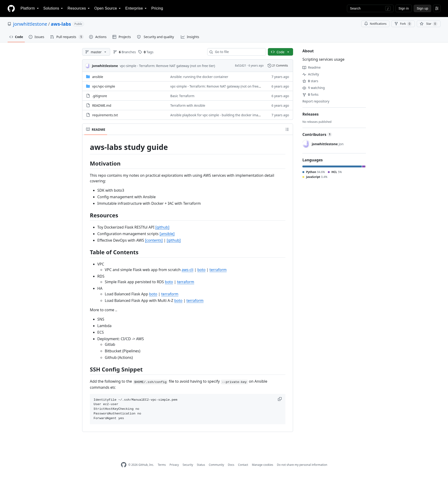448x477 pixels.
Task: Open the appearance settings icon next to Sign up
Action: (x=437, y=8)
